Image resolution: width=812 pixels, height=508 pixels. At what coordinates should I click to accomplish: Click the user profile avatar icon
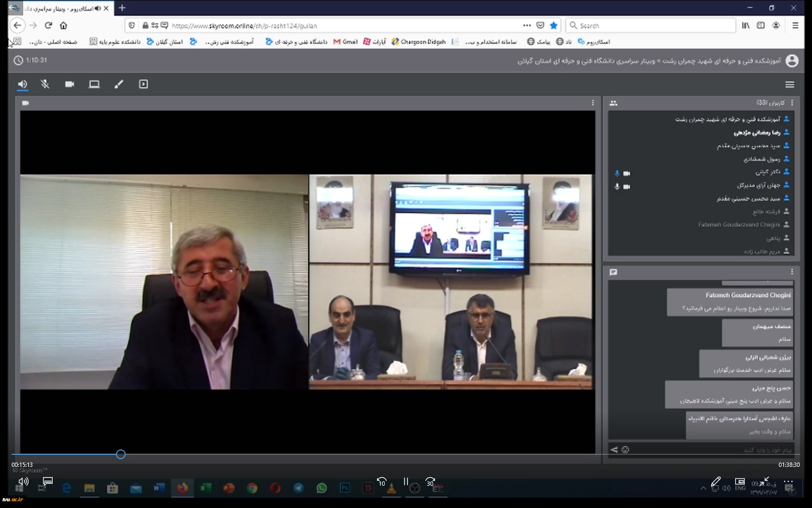(792, 61)
